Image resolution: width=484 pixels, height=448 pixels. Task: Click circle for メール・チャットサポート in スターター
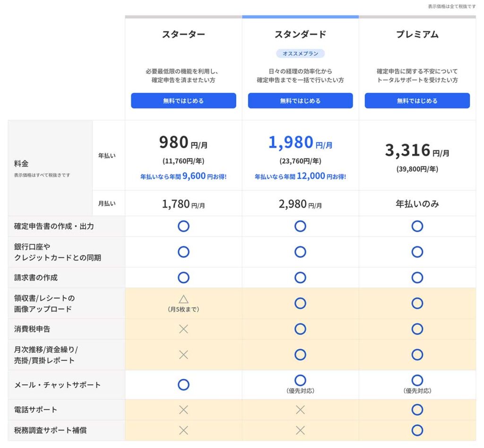pos(183,385)
